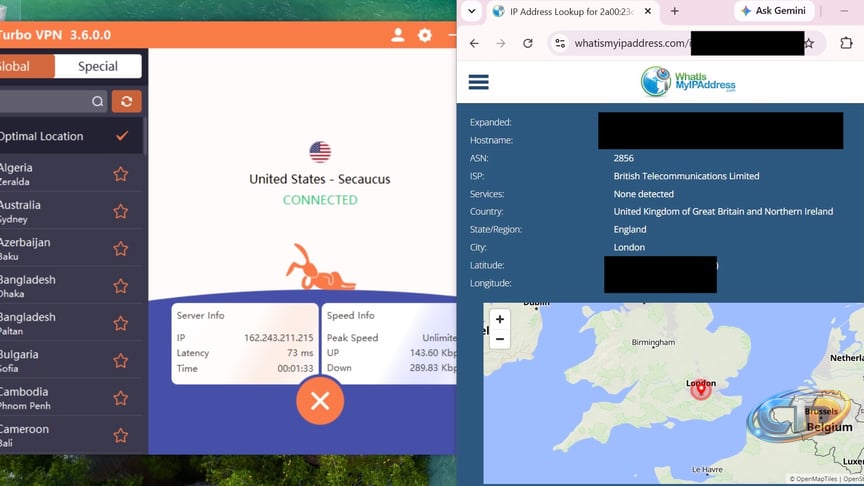Open Turbo VPN settings gear
This screenshot has width=864, height=486.
[425, 35]
